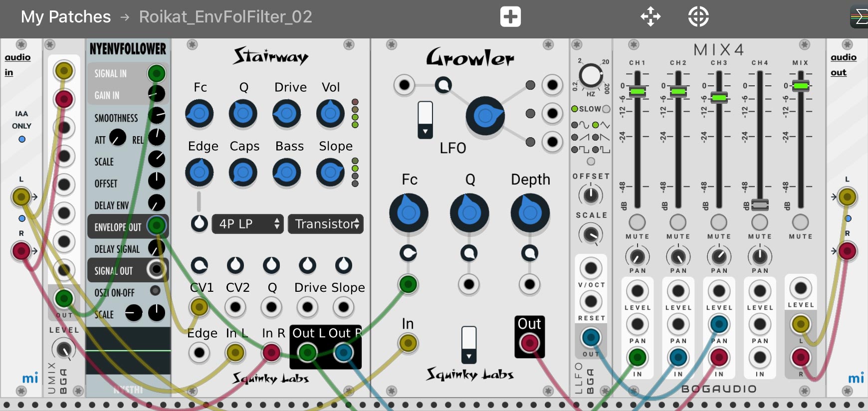The height and width of the screenshot is (411, 868).
Task: Click the SMOOTHNESS knob on NYENVFOLLOWER
Action: (157, 115)
